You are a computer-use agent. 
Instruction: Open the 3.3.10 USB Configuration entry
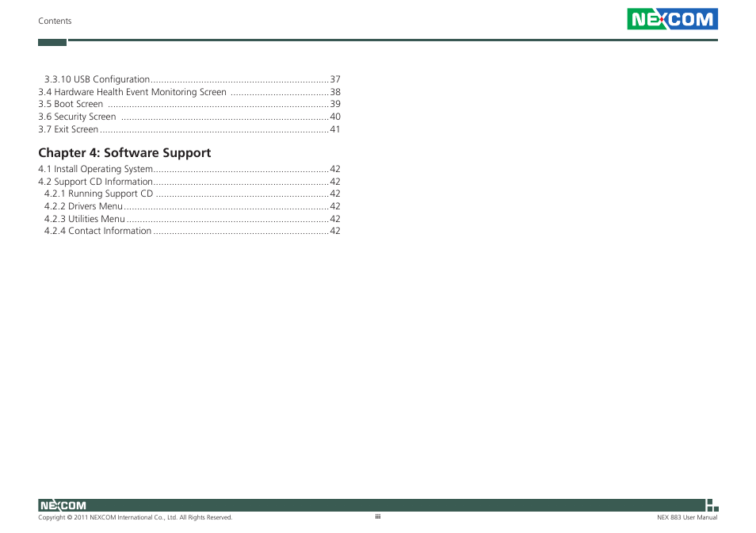click(x=193, y=79)
